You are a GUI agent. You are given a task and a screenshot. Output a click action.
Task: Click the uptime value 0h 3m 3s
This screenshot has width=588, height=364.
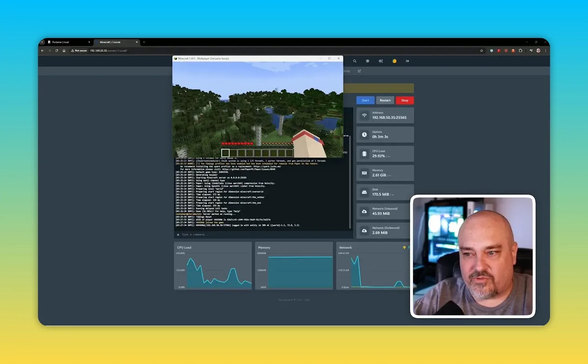point(380,137)
